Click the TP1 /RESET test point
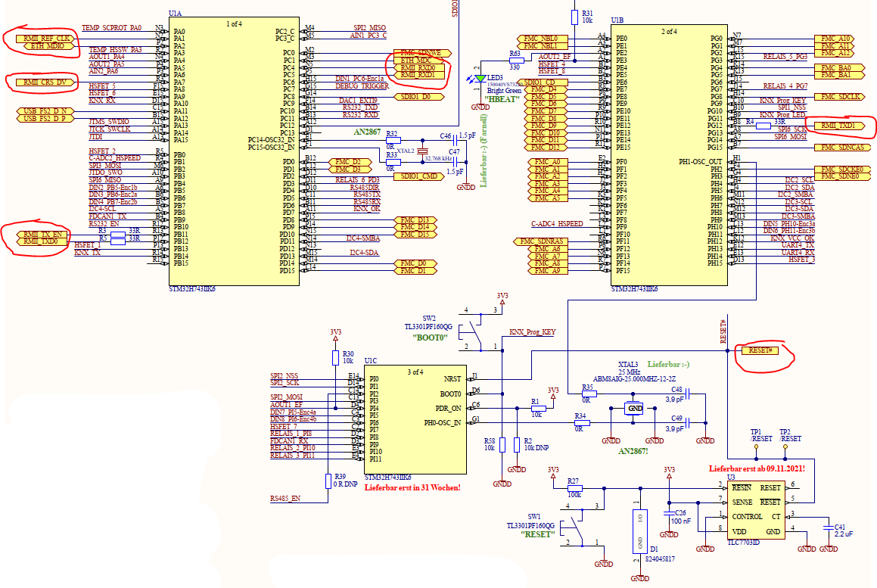This screenshot has height=588, width=877. (754, 446)
